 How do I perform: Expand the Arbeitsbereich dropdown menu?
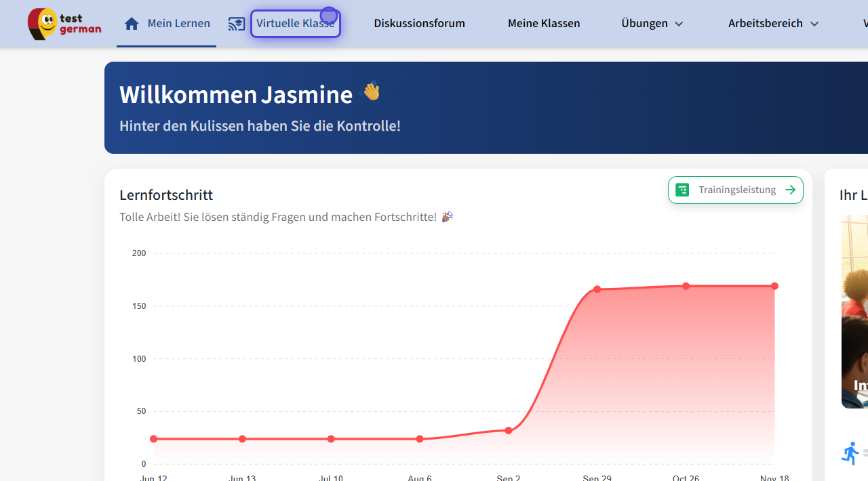point(773,24)
